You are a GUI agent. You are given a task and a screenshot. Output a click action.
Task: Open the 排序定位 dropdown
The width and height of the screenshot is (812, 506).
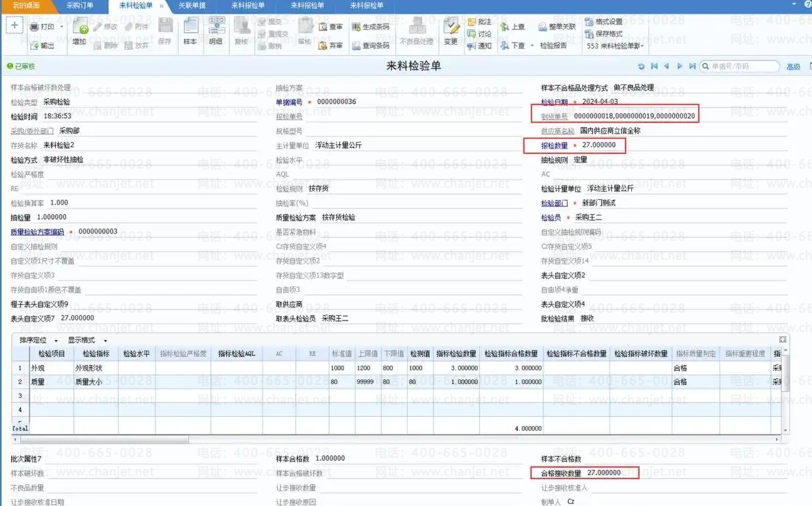point(38,340)
